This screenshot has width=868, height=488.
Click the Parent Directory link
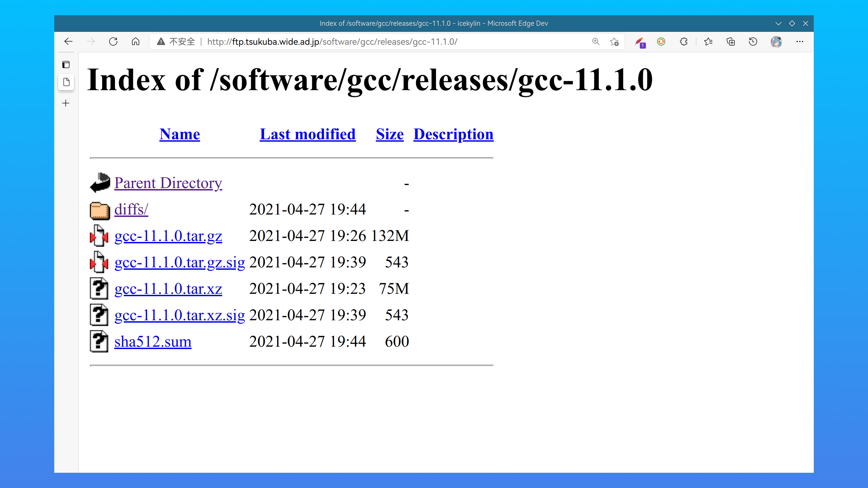click(169, 182)
